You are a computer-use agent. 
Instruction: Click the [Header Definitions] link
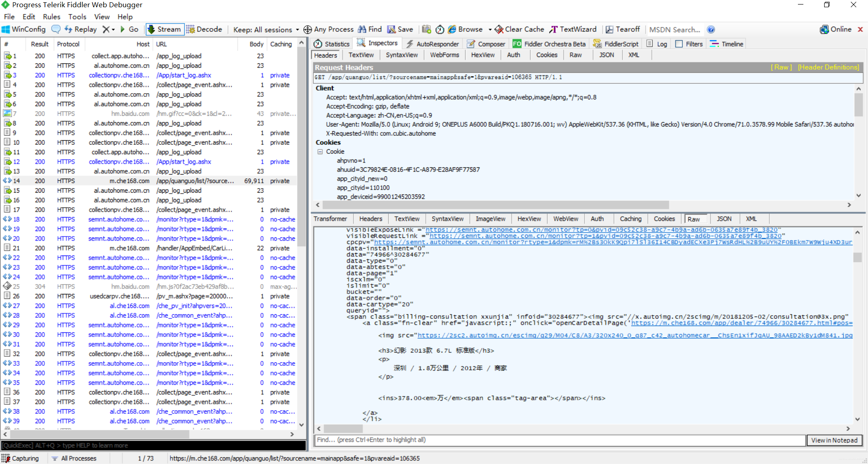828,67
